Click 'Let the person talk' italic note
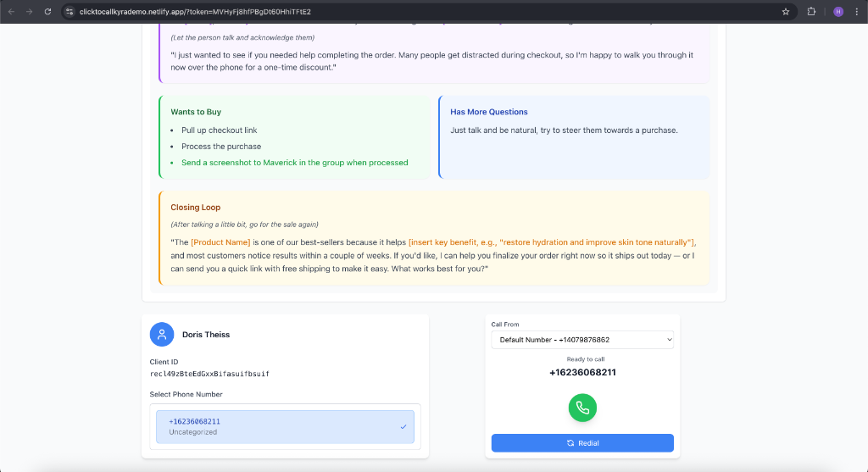868x472 pixels. tap(242, 37)
